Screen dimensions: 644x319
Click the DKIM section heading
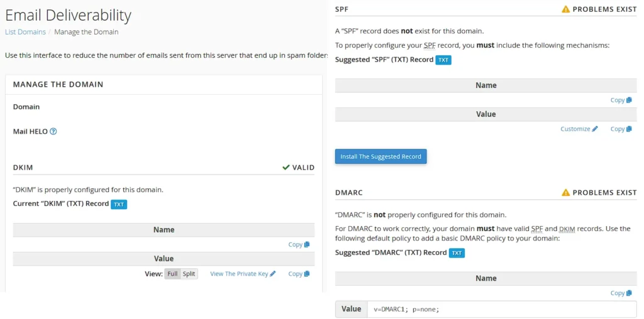coord(23,168)
